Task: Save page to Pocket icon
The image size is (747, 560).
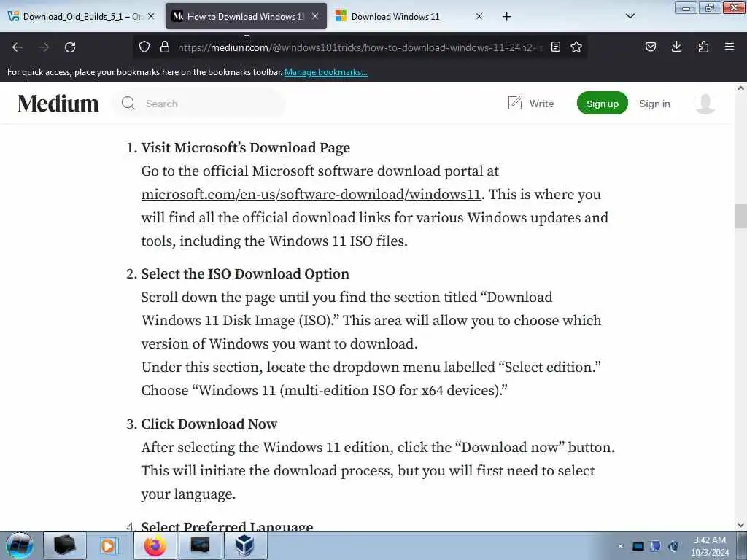Action: point(651,47)
